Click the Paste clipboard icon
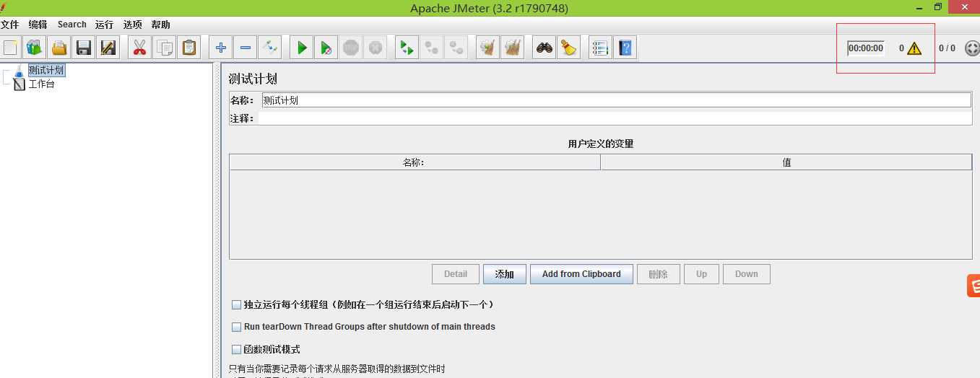The image size is (980, 378). pos(189,48)
